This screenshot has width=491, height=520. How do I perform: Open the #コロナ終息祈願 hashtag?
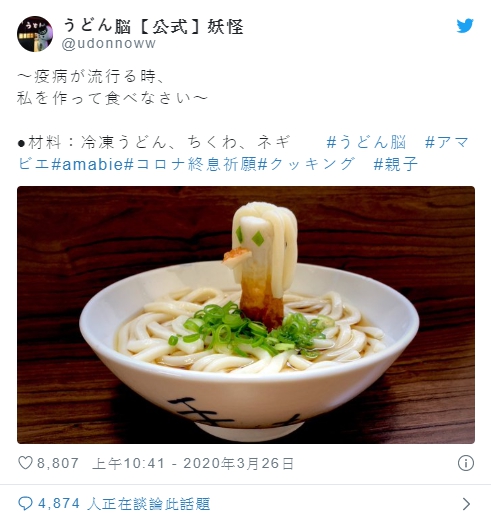(x=190, y=164)
